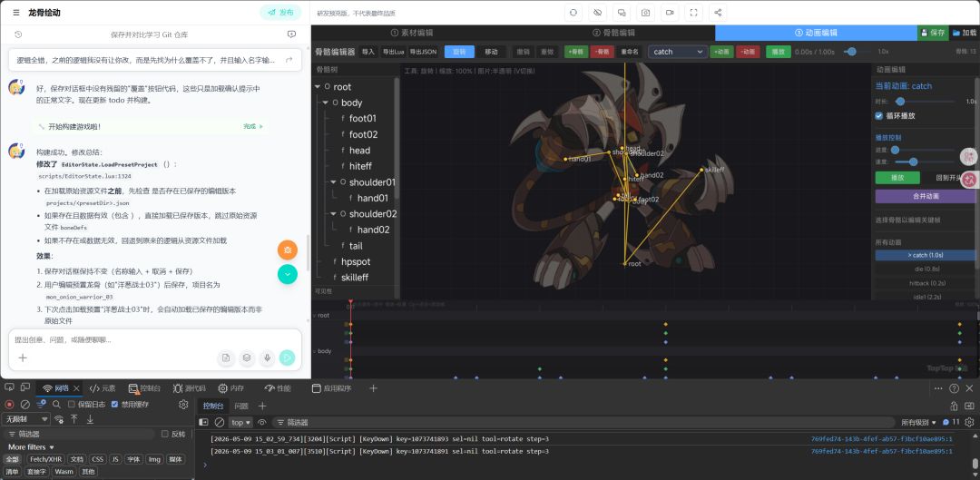Image resolution: width=980 pixels, height=480 pixels.
Task: Toggle the crossed-eye hide icon
Action: pyautogui.click(x=597, y=13)
